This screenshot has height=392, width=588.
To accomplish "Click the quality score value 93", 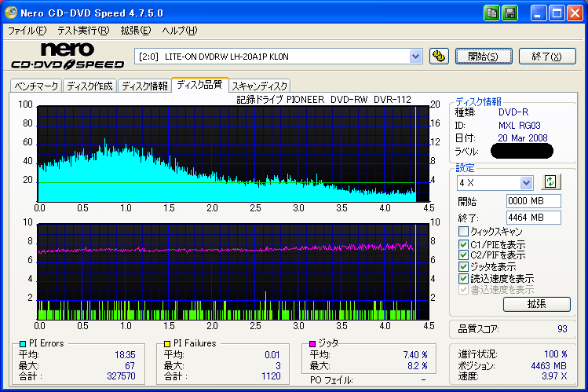I will [562, 329].
